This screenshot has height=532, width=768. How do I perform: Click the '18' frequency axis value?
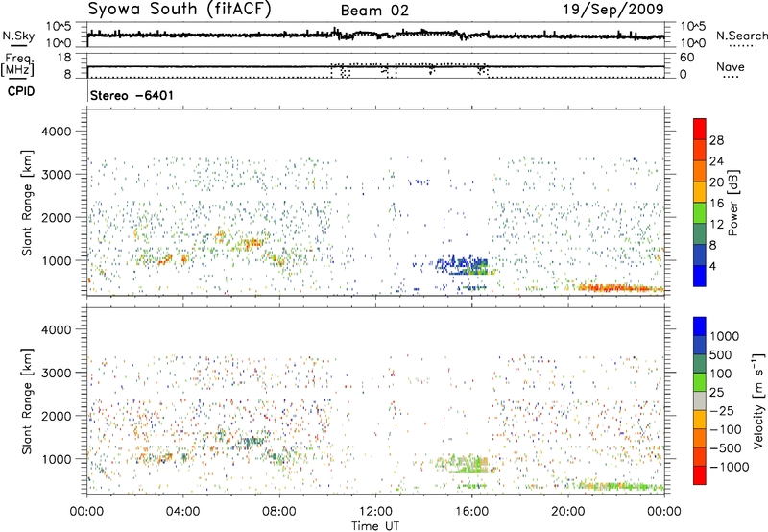pyautogui.click(x=64, y=58)
